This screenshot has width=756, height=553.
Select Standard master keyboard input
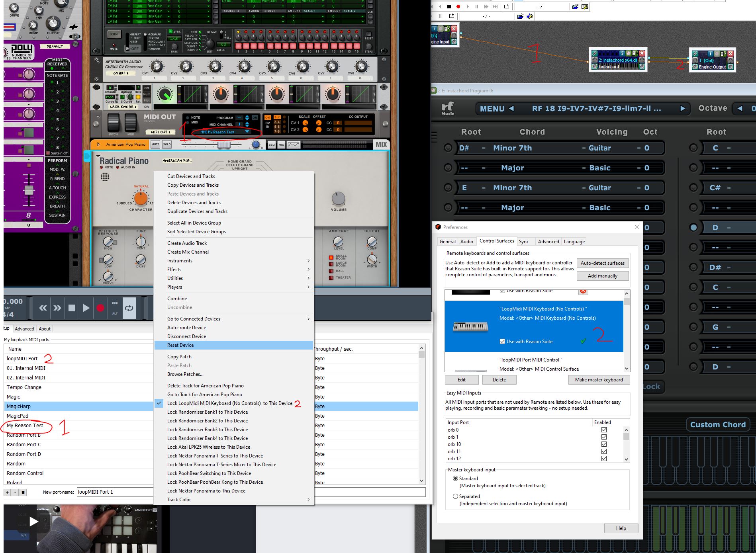(x=455, y=478)
